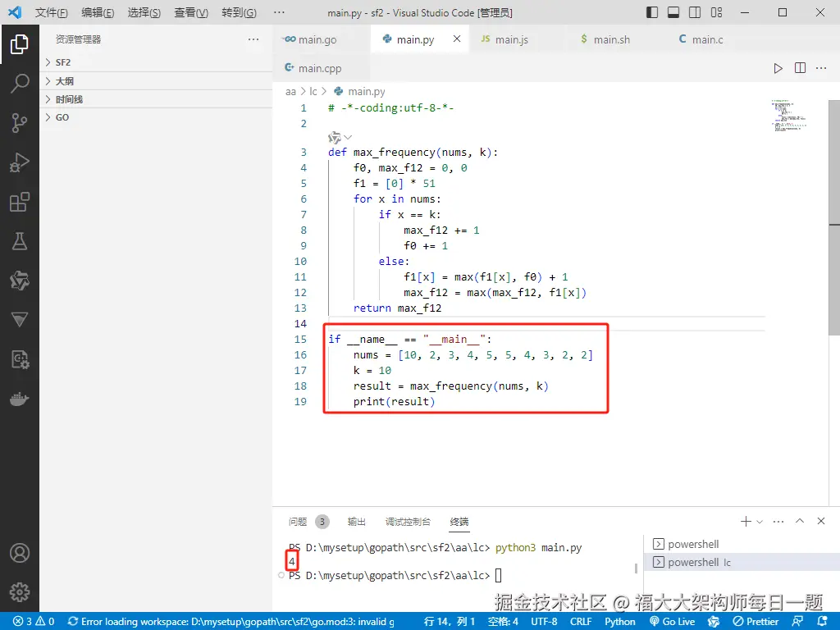The height and width of the screenshot is (630, 840).
Task: Open terminal launch profile dropdown arrow
Action: (760, 521)
